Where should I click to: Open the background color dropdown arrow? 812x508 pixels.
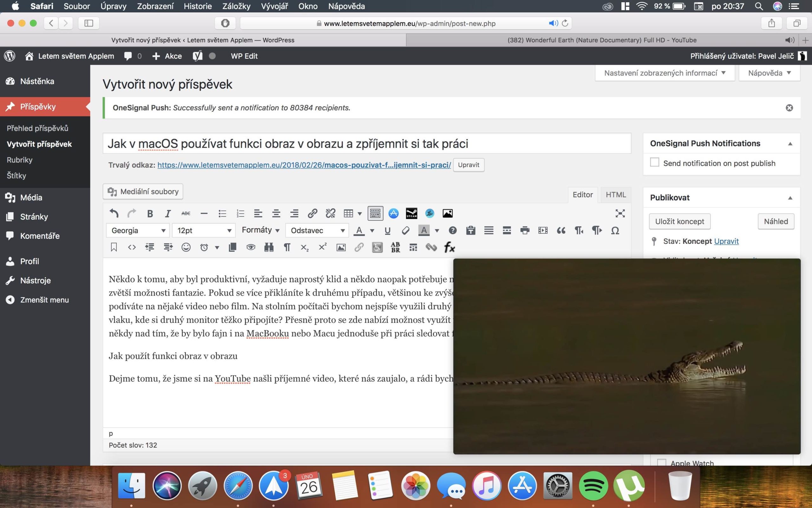coord(437,231)
